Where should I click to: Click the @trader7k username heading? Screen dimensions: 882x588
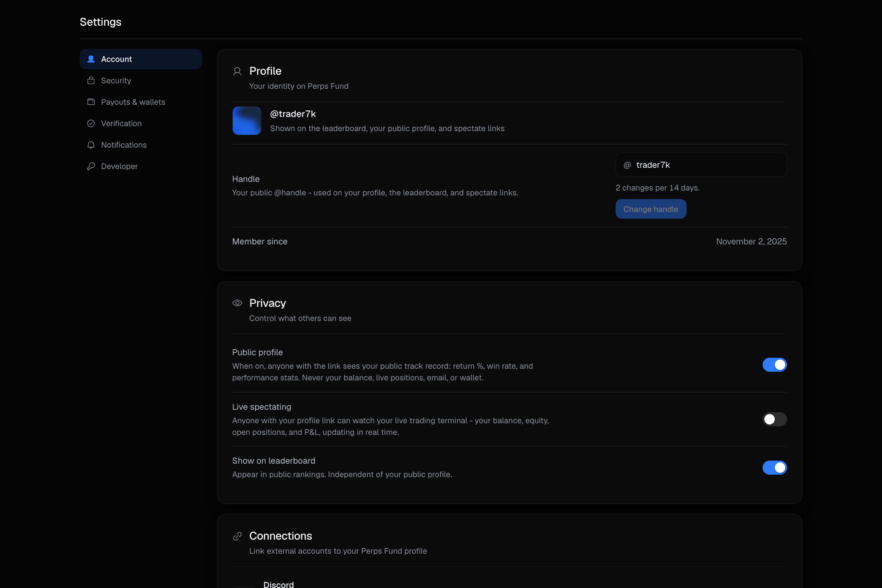[293, 114]
